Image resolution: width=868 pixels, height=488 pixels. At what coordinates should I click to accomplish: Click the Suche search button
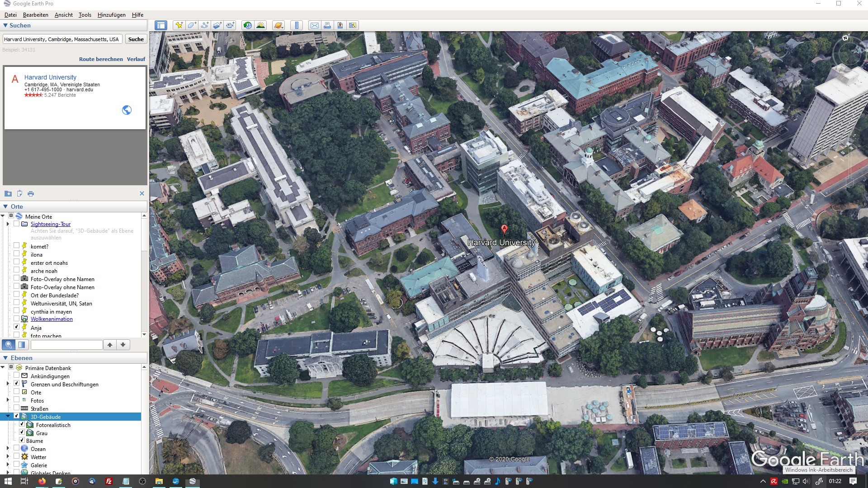tap(136, 39)
